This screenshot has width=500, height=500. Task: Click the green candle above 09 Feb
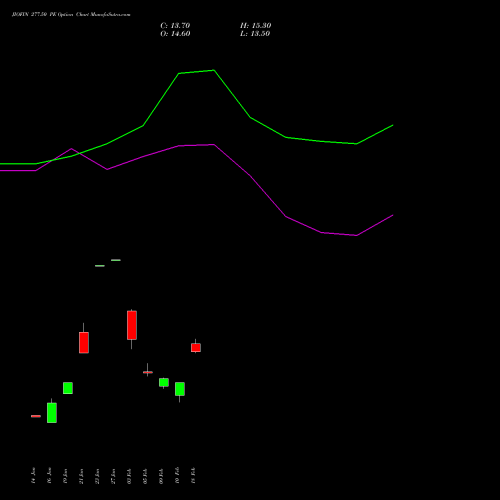164,382
